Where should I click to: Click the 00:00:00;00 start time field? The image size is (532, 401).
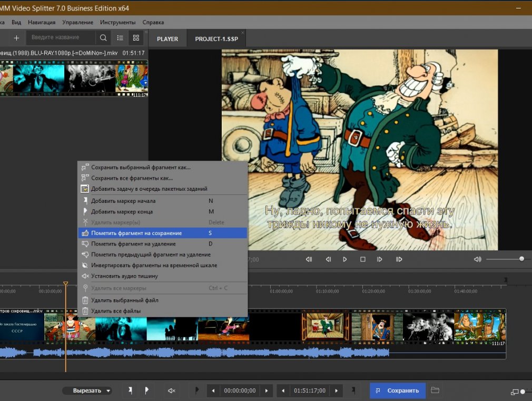(240, 391)
